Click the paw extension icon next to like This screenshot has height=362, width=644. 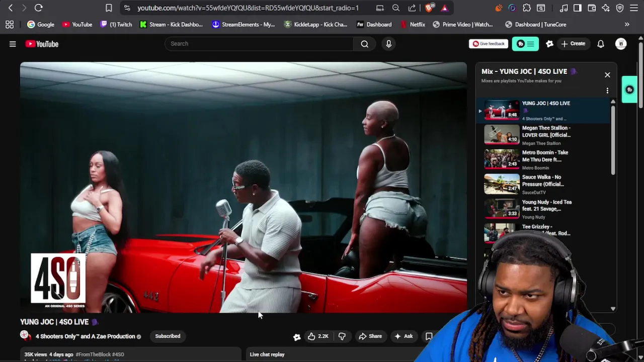[x=297, y=337]
